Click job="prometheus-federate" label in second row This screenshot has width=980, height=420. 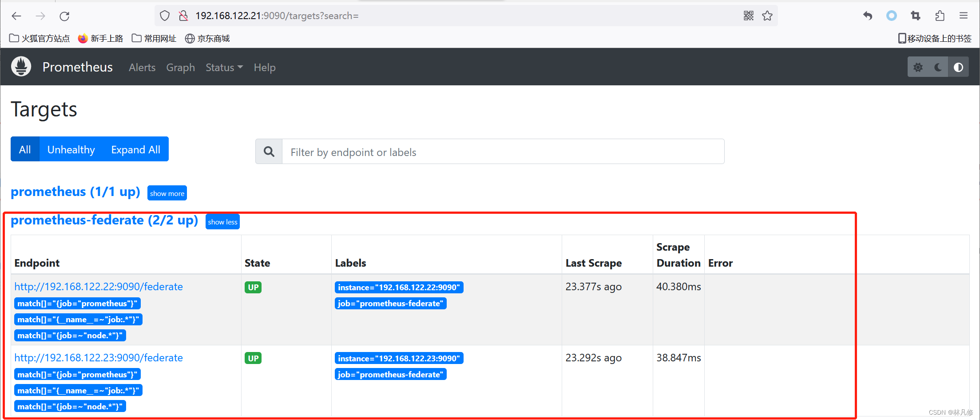point(391,375)
